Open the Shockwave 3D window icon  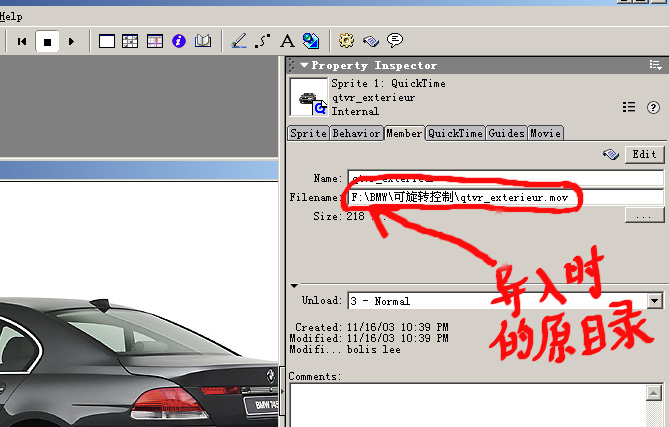tap(311, 41)
